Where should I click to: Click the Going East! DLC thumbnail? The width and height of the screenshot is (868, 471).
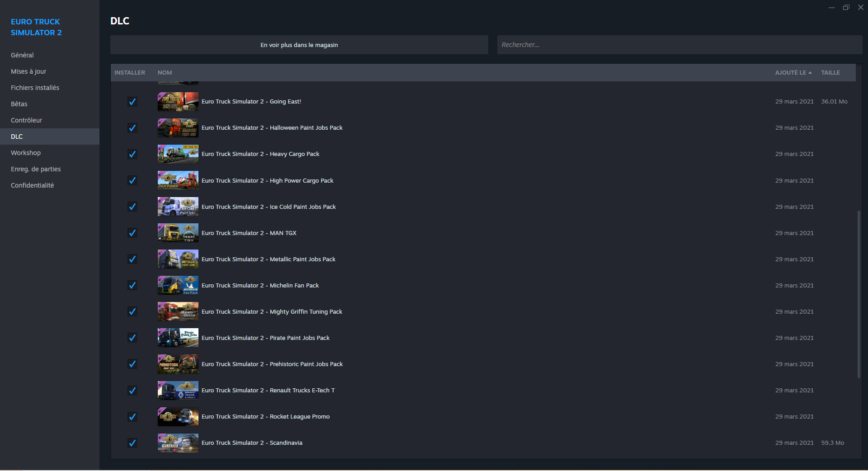point(178,102)
